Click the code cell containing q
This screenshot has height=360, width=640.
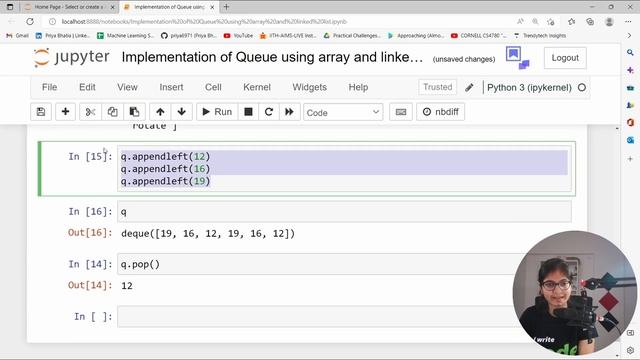pos(344,212)
